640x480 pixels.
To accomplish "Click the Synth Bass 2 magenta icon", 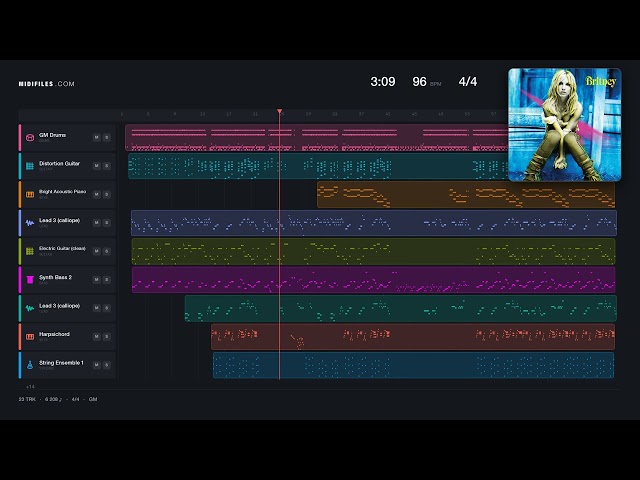I will point(30,280).
